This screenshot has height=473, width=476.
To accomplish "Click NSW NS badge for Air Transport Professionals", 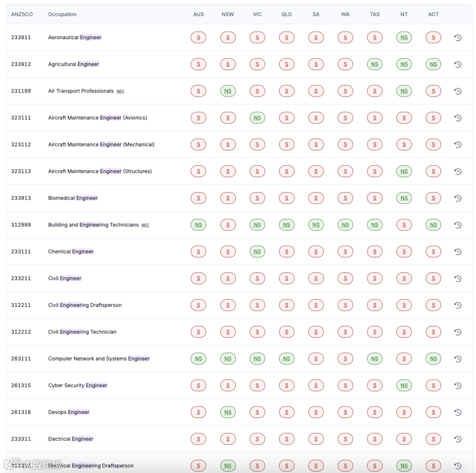I will point(228,91).
